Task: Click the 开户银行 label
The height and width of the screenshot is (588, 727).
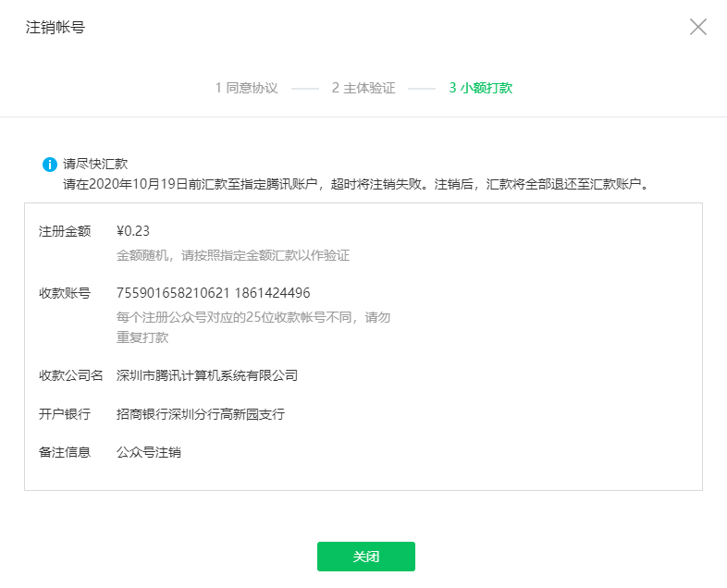Action: (x=65, y=414)
